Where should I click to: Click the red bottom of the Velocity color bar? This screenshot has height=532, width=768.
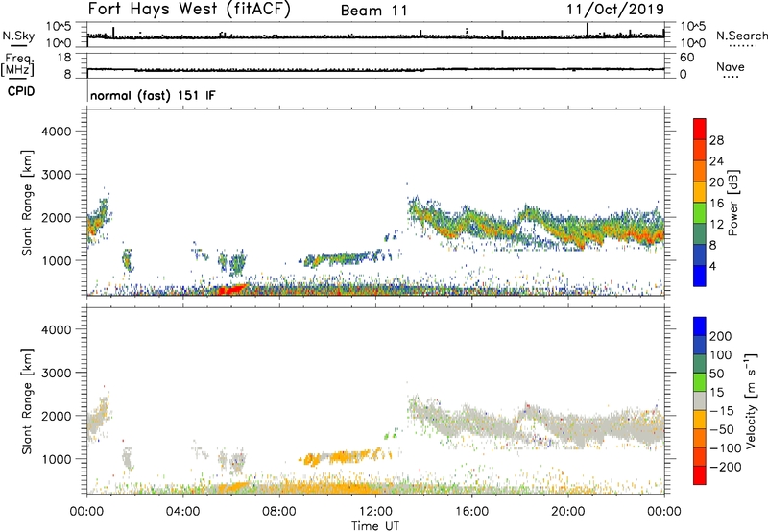point(700,475)
